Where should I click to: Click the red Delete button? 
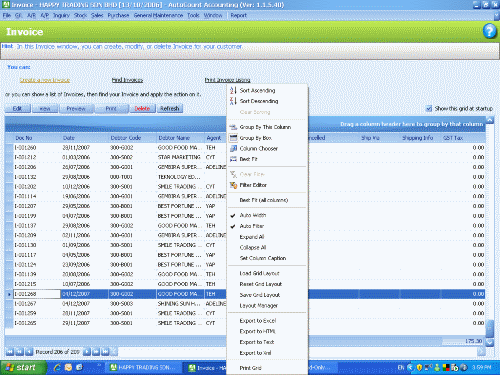(142, 109)
